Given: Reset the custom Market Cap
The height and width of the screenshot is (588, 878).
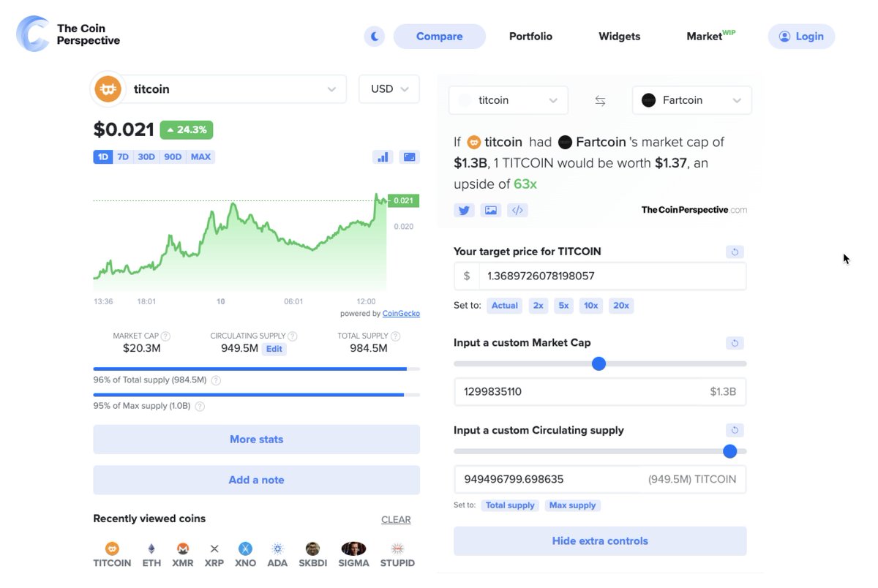Looking at the screenshot, I should [735, 343].
